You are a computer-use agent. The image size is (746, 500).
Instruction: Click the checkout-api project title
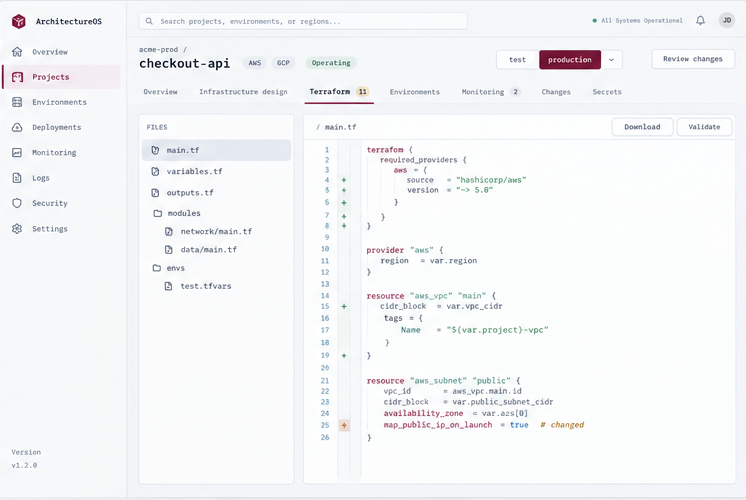pos(185,63)
